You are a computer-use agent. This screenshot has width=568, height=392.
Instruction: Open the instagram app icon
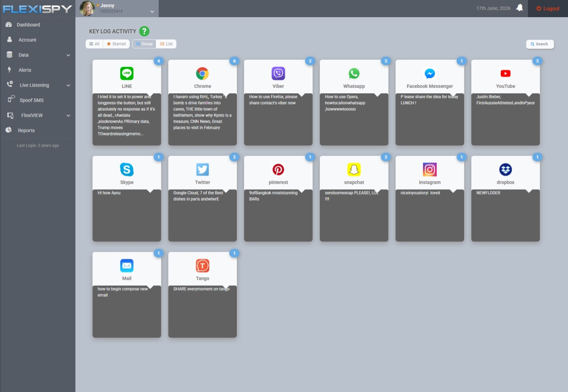[430, 170]
